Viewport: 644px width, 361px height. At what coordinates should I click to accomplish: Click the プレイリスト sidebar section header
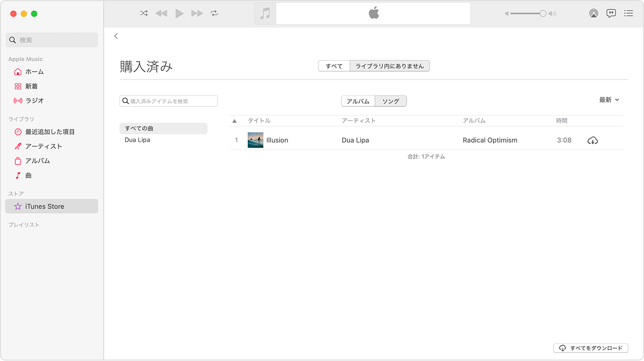pyautogui.click(x=24, y=225)
